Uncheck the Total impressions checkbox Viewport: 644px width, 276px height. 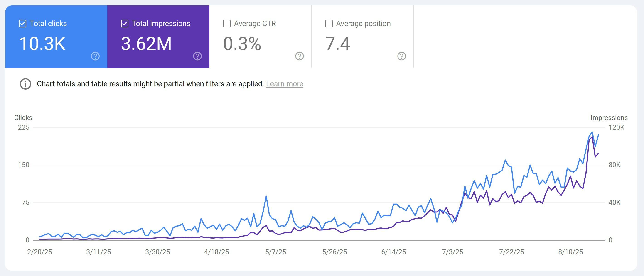125,24
